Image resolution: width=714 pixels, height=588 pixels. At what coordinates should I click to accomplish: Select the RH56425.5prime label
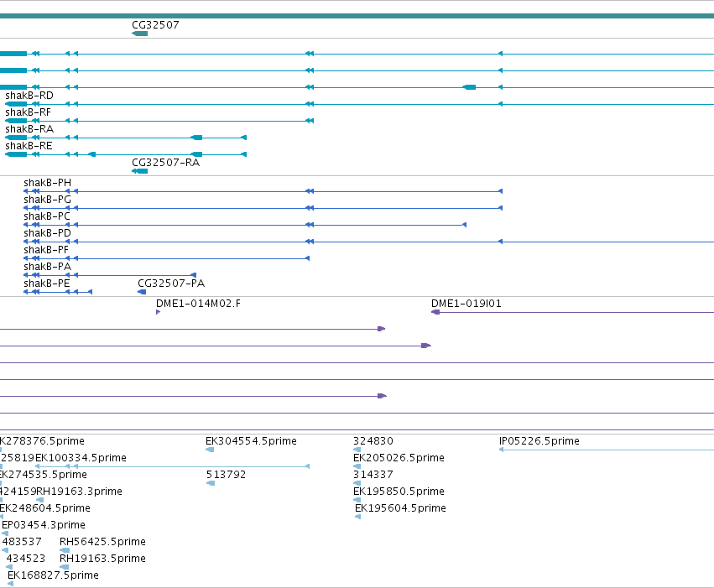point(102,543)
